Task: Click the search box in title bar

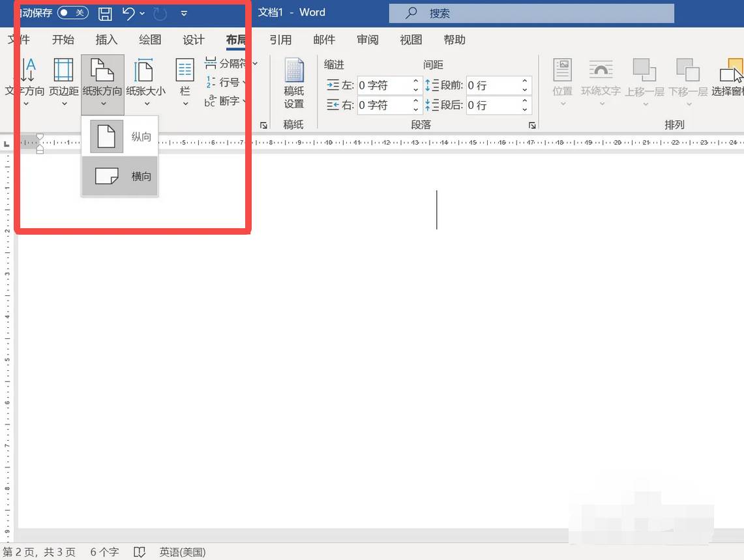Action: pyautogui.click(x=531, y=13)
